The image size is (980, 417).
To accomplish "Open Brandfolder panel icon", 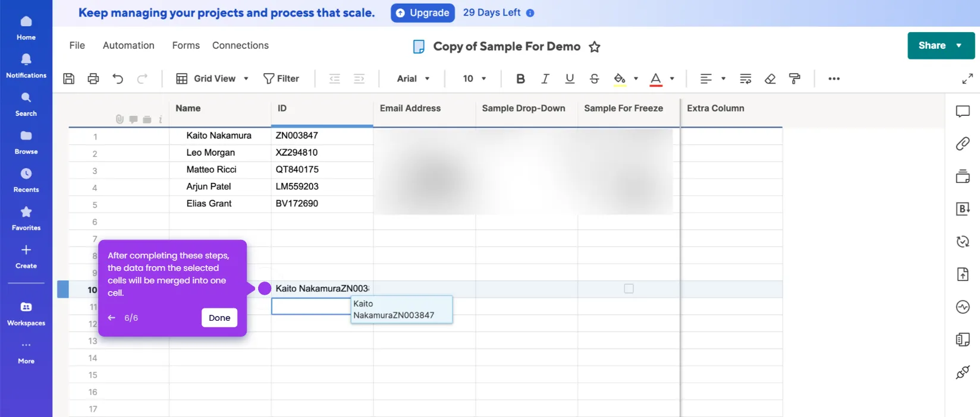I will 963,208.
